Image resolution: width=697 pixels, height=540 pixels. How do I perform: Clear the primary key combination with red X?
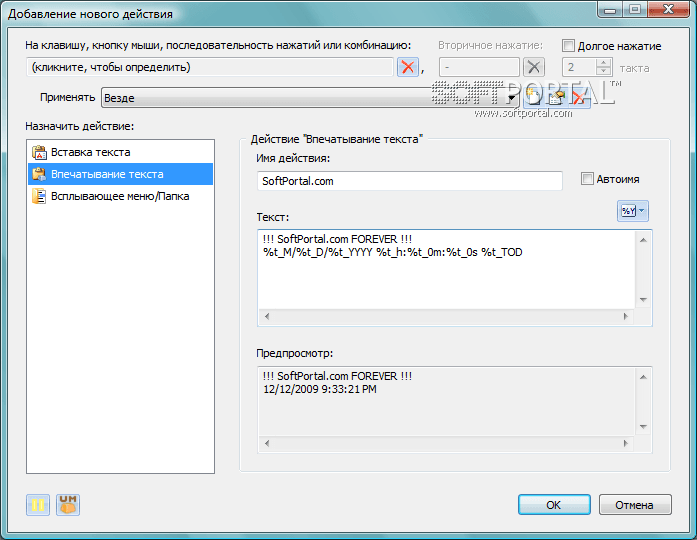[x=408, y=68]
